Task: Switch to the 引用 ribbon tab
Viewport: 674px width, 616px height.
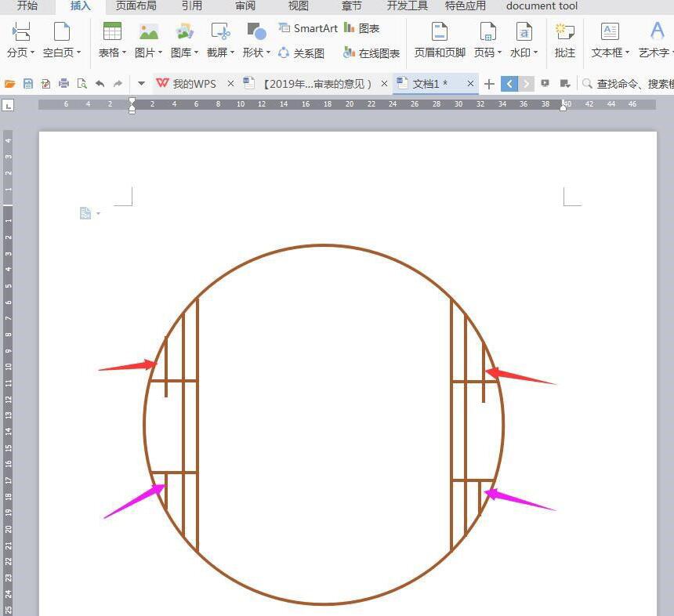Action: (192, 5)
